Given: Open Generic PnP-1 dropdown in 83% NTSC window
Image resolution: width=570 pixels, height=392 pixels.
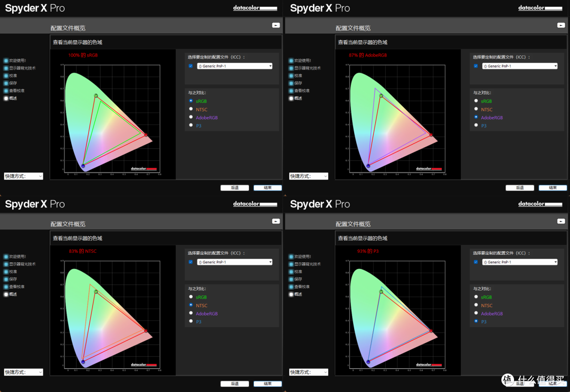Looking at the screenshot, I should tap(234, 262).
